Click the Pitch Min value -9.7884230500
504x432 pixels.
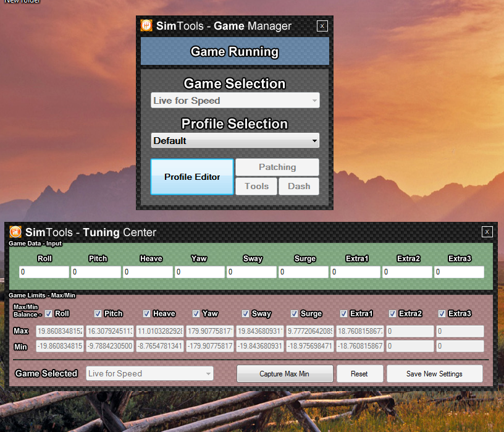[x=110, y=346]
